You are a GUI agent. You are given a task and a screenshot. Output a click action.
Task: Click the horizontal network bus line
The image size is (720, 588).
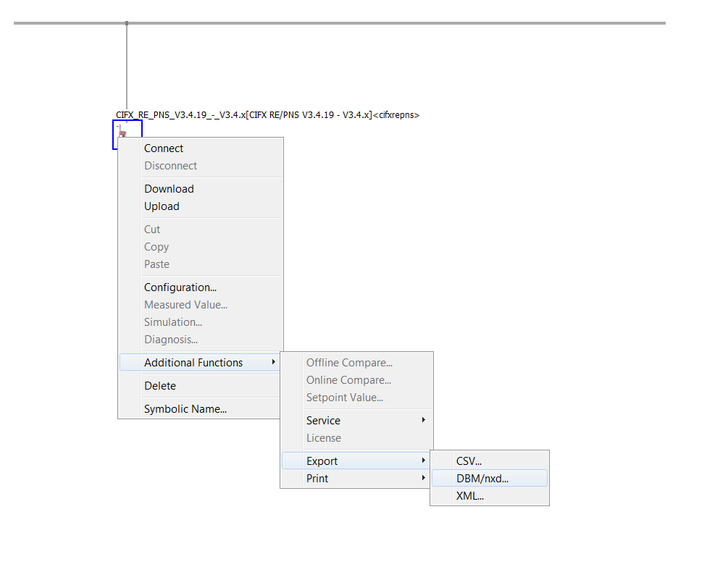coord(340,23)
